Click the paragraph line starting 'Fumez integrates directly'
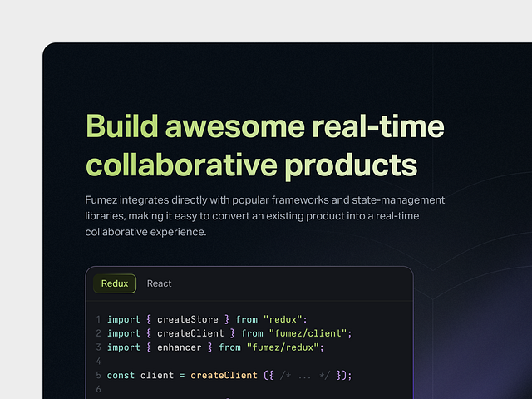This screenshot has height=399, width=532. point(264,199)
